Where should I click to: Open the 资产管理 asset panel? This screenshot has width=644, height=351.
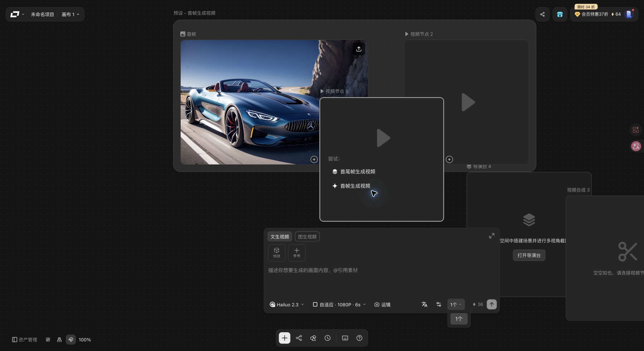[25, 340]
